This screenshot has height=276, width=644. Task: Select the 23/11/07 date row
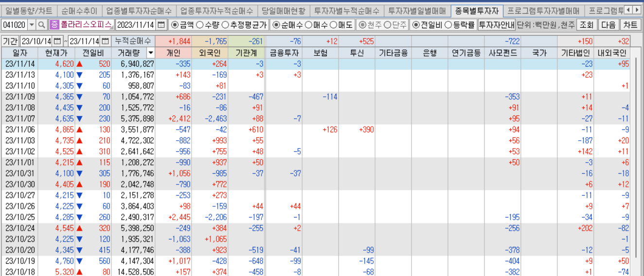(x=316, y=118)
